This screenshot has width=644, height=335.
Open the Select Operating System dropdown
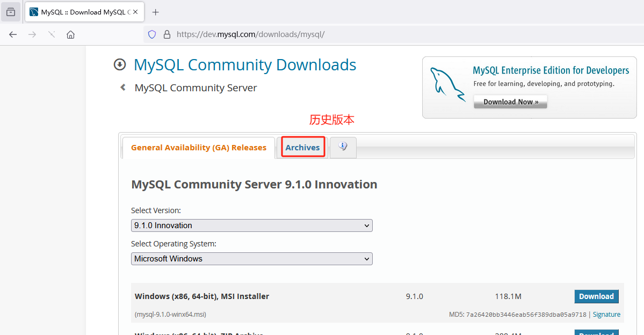point(251,258)
